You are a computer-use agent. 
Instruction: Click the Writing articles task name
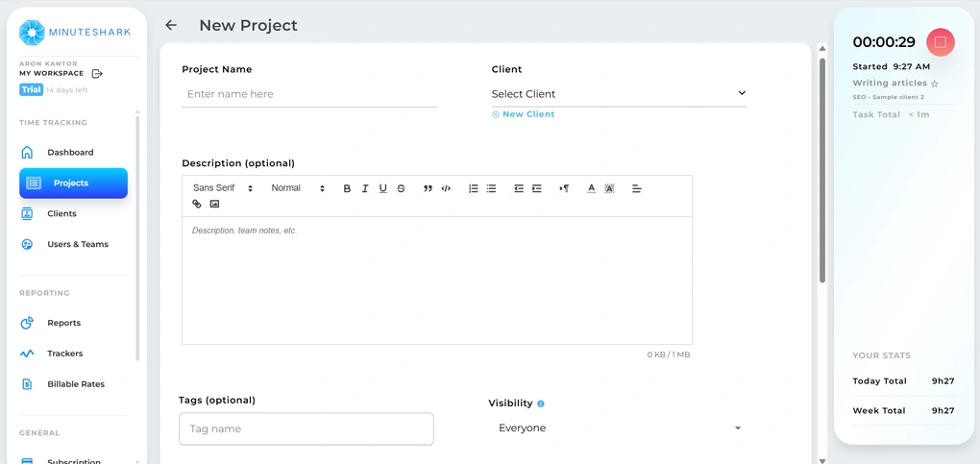click(890, 84)
